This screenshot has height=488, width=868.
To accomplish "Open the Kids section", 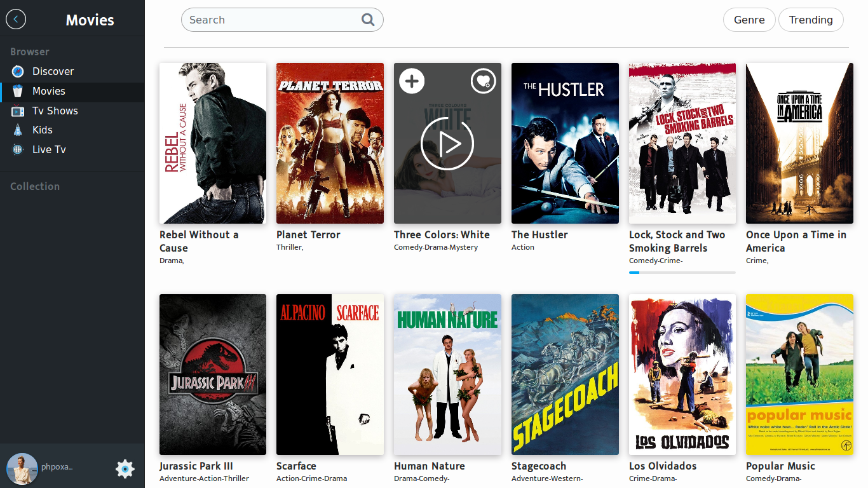I will click(x=72, y=130).
